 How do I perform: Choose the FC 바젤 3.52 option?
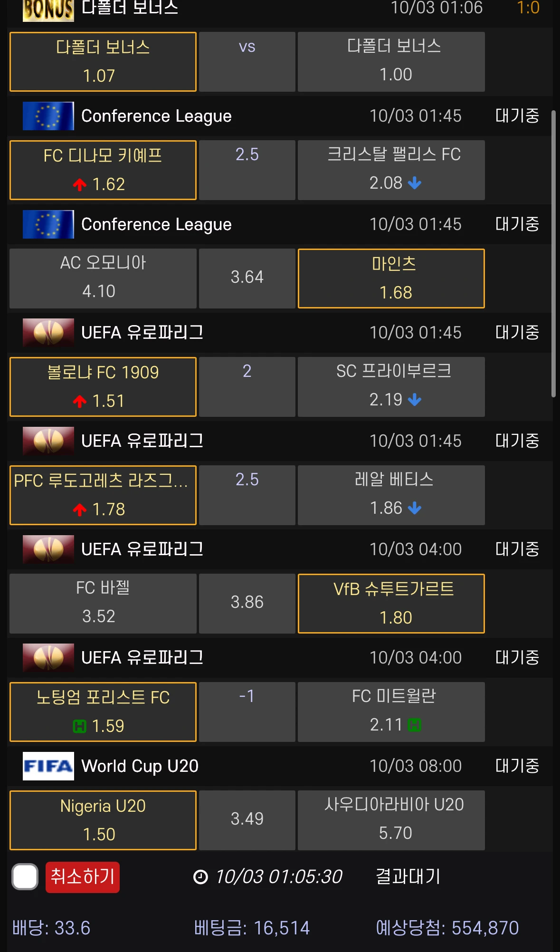point(103,603)
